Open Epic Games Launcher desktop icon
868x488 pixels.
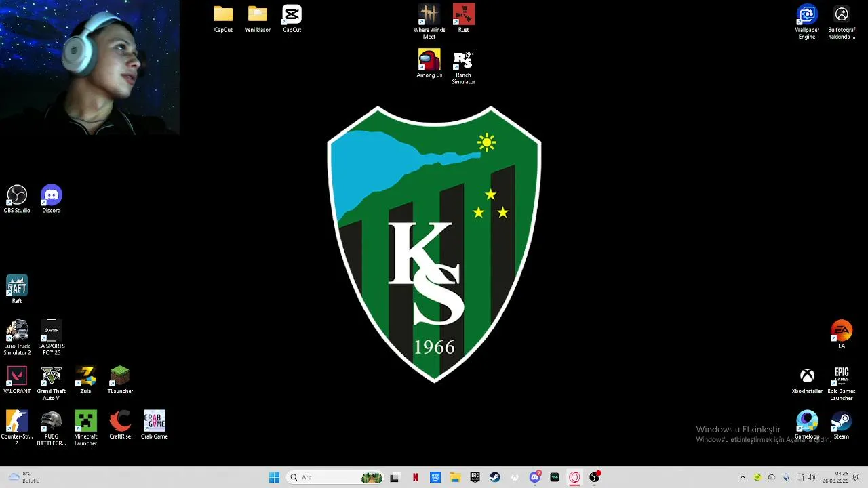point(842,384)
